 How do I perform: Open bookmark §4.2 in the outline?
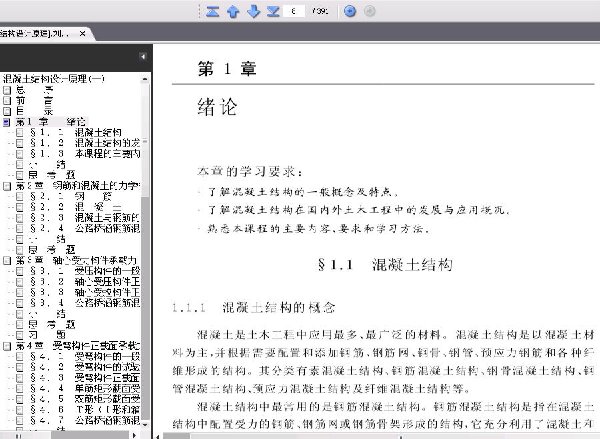coord(85,367)
